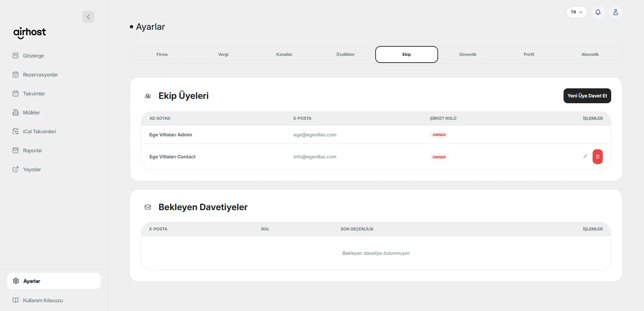The image size is (644, 311).
Task: Open the Abonelik tab
Action: pyautogui.click(x=590, y=54)
